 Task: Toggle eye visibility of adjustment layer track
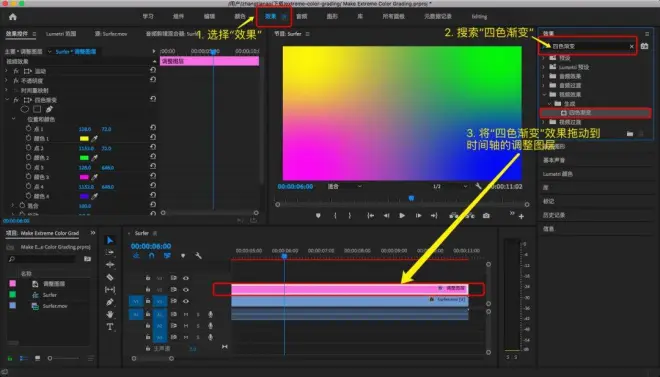[186, 289]
